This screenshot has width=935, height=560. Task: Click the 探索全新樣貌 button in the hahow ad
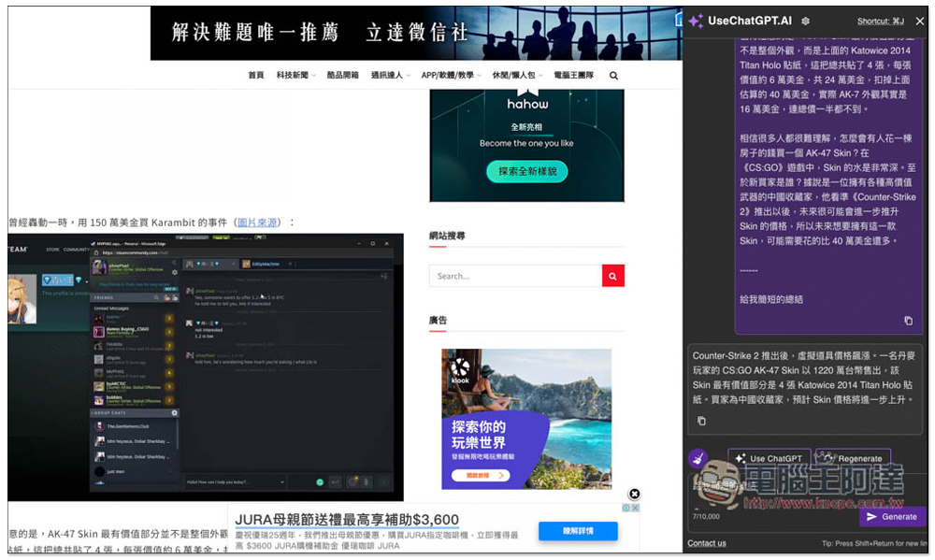[x=526, y=172]
